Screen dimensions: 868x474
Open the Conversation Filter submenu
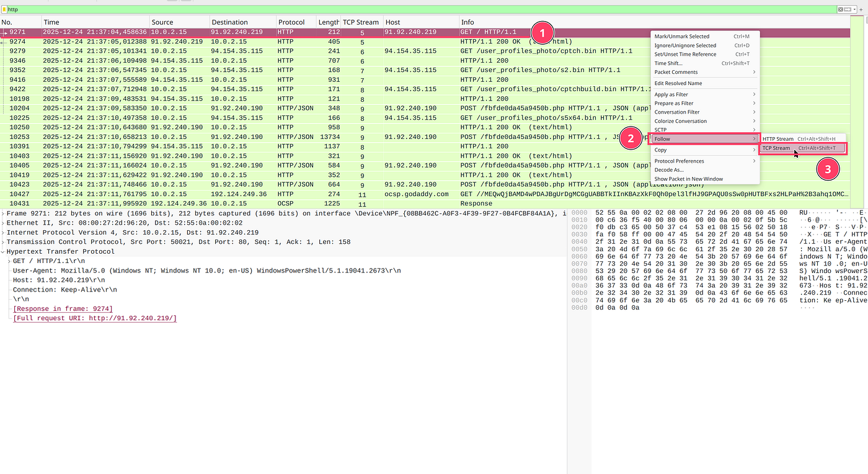pos(705,112)
